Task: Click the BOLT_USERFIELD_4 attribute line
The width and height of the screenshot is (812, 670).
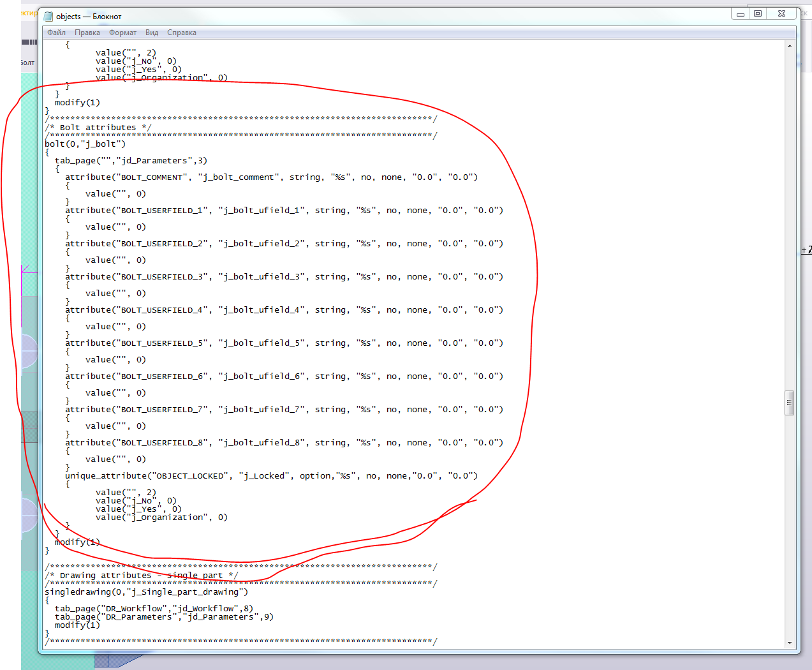Action: click(x=284, y=310)
